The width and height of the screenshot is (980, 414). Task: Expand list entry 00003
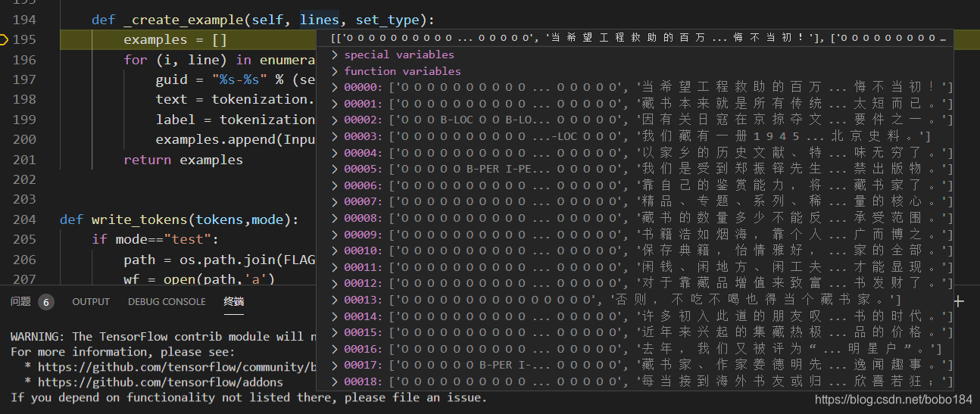point(335,136)
